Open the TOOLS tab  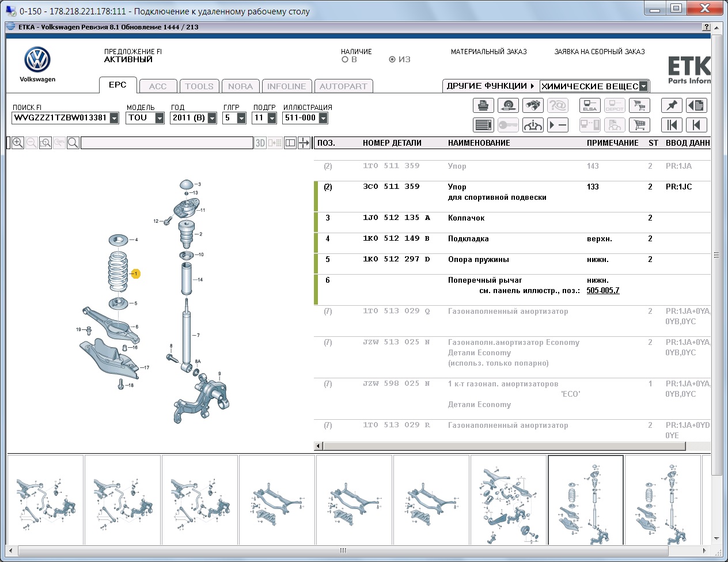(199, 86)
